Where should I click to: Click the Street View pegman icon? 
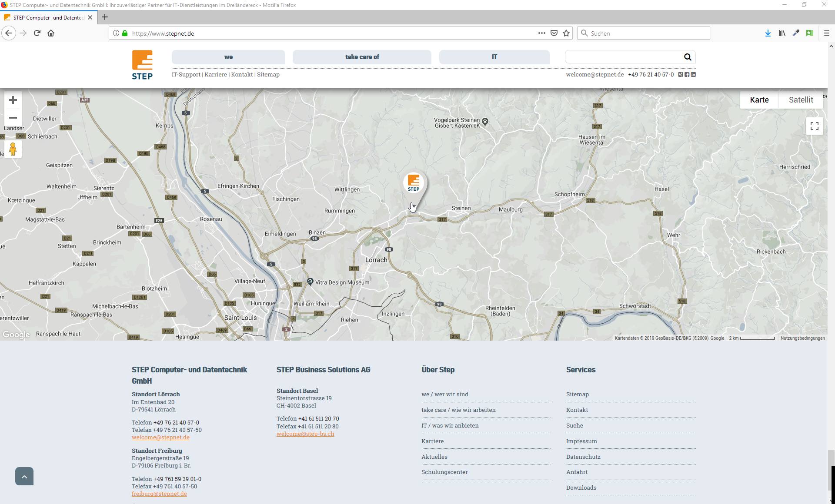pyautogui.click(x=13, y=149)
